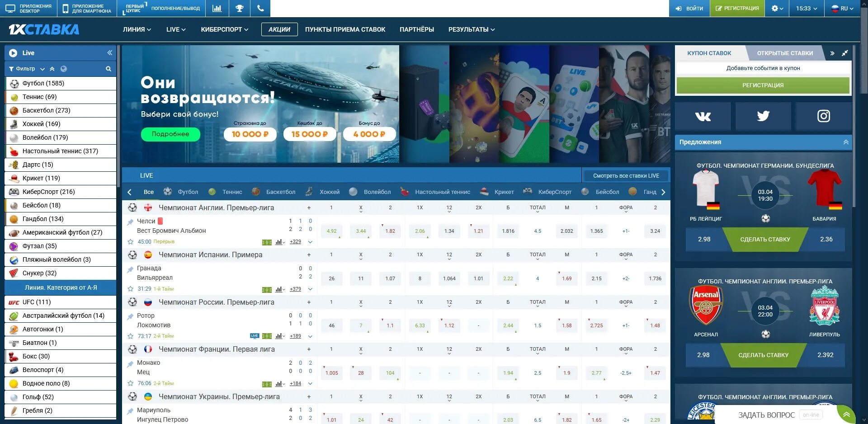Click the trophy icon in top bar
Screen dimensions: 868x424
click(x=240, y=8)
